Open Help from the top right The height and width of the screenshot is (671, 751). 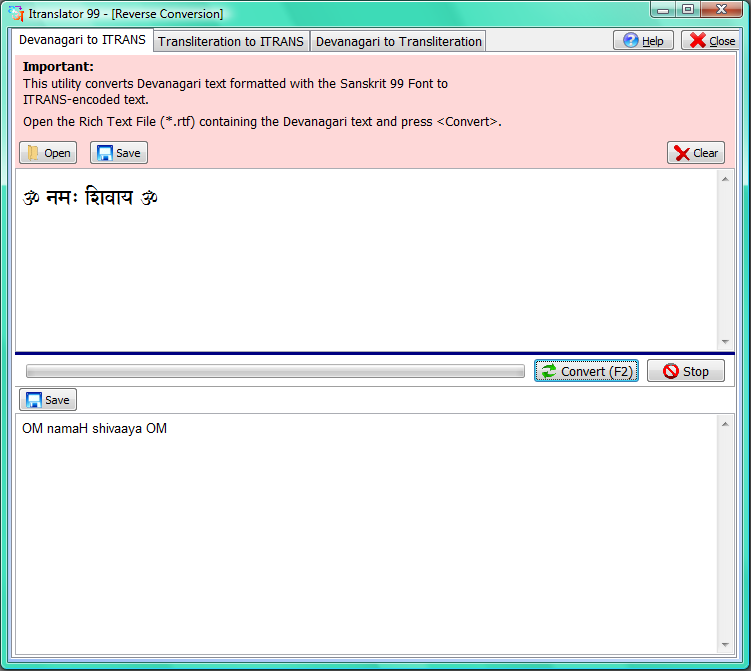(x=643, y=41)
